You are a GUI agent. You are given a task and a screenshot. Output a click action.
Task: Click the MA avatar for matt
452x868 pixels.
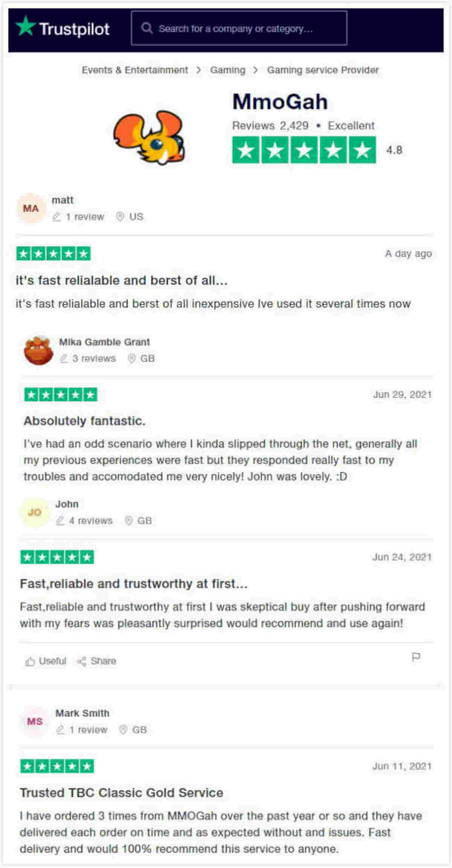pyautogui.click(x=31, y=208)
